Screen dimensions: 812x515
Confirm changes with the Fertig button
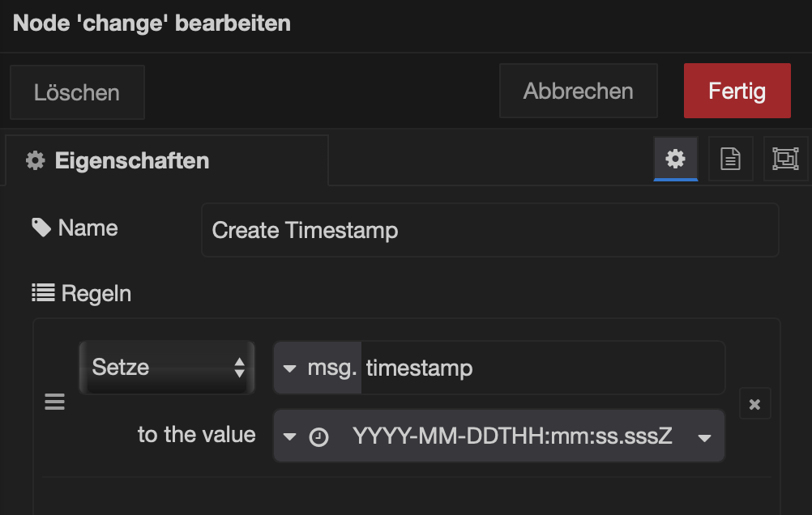point(737,92)
